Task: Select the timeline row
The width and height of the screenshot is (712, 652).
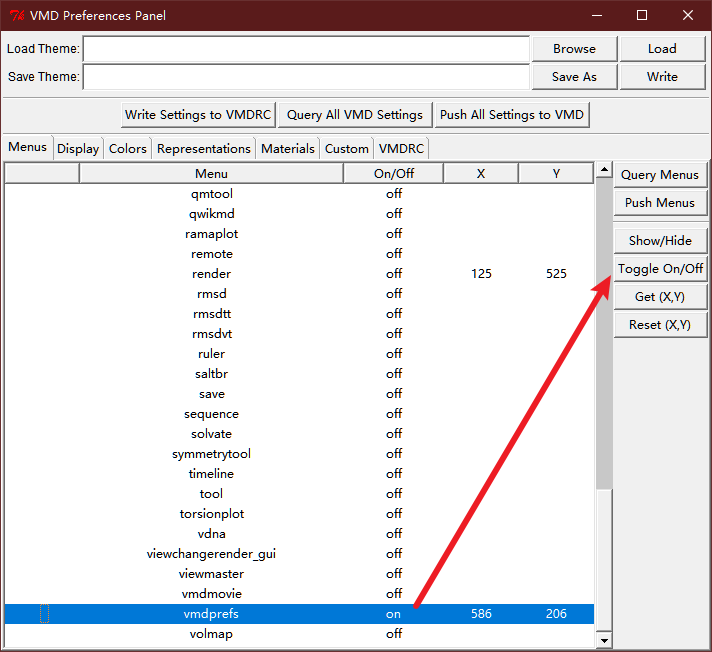Action: 299,474
